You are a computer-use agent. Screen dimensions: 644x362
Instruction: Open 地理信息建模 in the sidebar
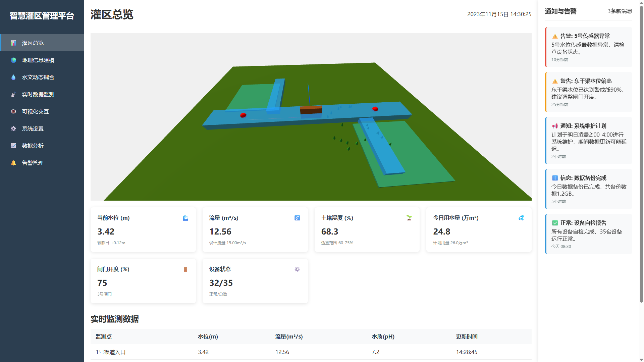(x=38, y=60)
